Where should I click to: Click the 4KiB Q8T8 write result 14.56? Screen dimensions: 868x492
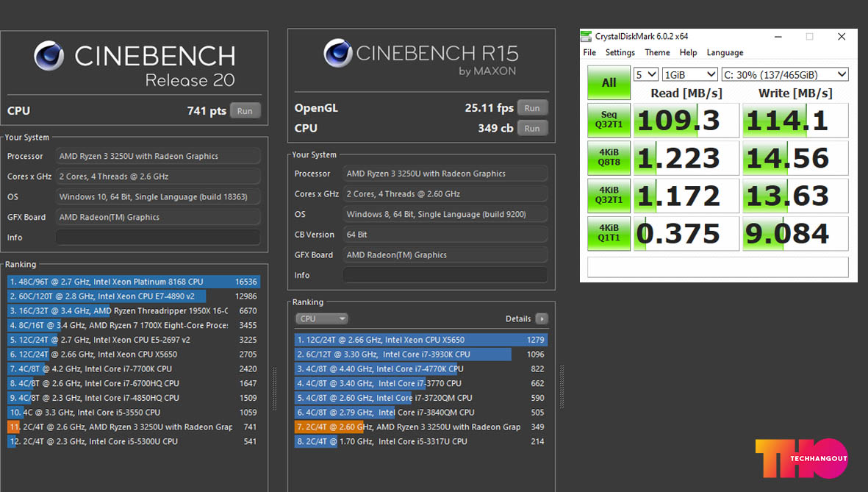tap(795, 158)
